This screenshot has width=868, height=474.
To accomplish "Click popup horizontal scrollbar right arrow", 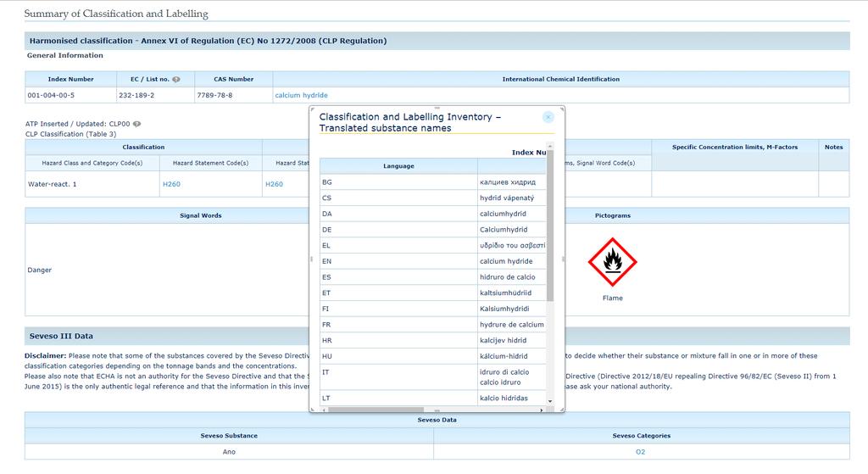I will 541,410.
